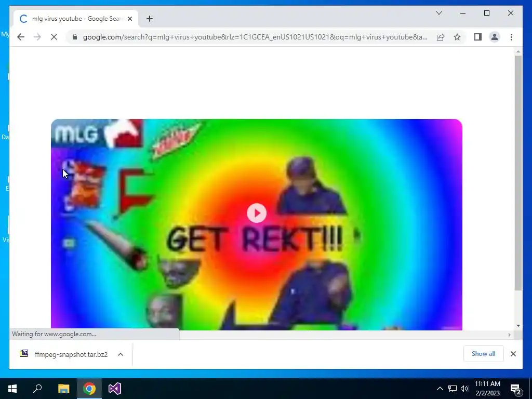Stop loading the page

(x=54, y=37)
